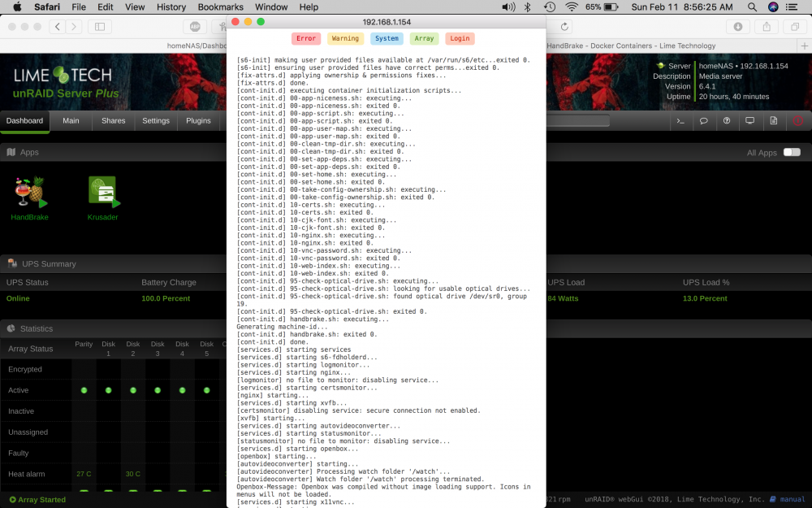This screenshot has width=812, height=508.
Task: Open Time Machine menu bar icon
Action: tap(550, 7)
